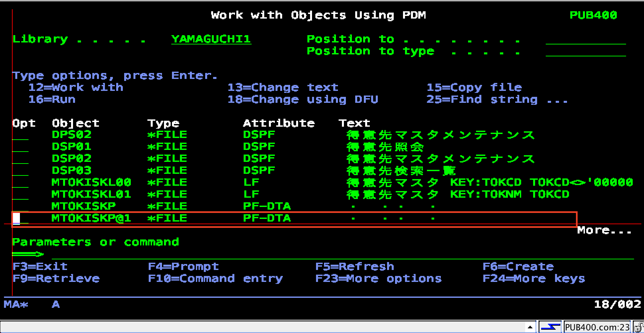Screen dimensions: 644x333
Task: Click F23=More options function key label
Action: click(x=378, y=278)
